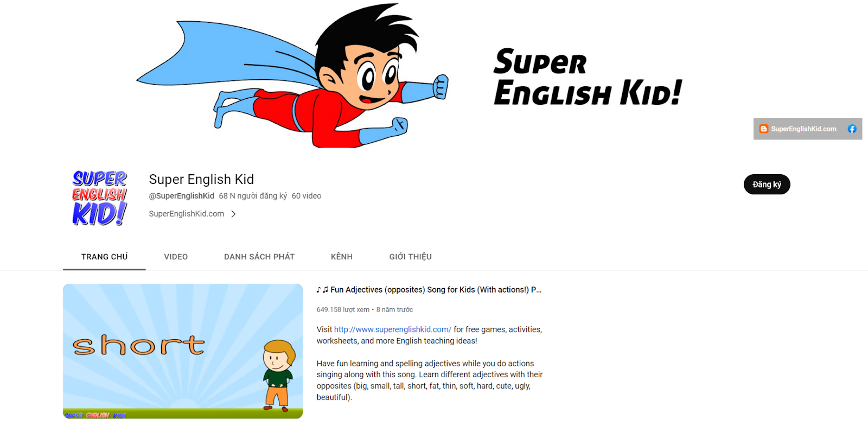Click the flying superhero kid banner image

(x=293, y=75)
